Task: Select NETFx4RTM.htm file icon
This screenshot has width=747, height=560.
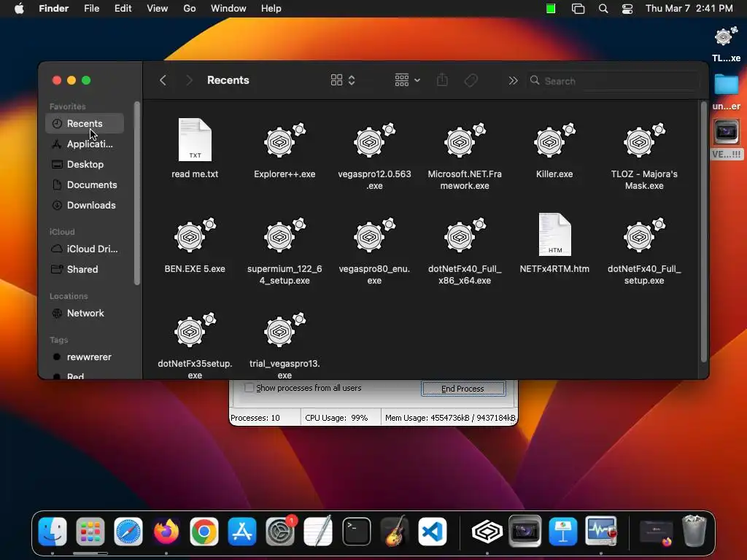Action: click(554, 234)
